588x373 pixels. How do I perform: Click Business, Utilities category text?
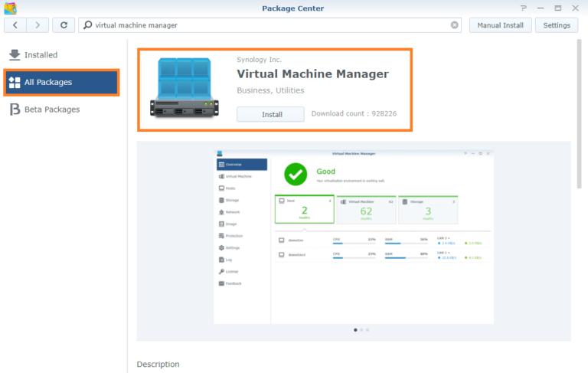pyautogui.click(x=270, y=90)
